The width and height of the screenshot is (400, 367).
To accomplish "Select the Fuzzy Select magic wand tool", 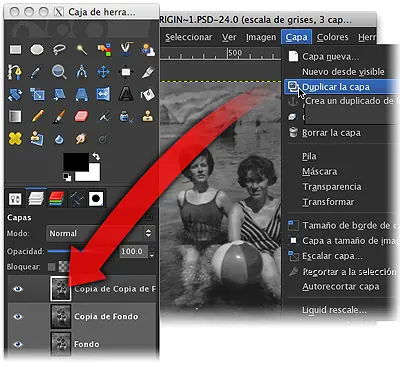I will [x=82, y=50].
